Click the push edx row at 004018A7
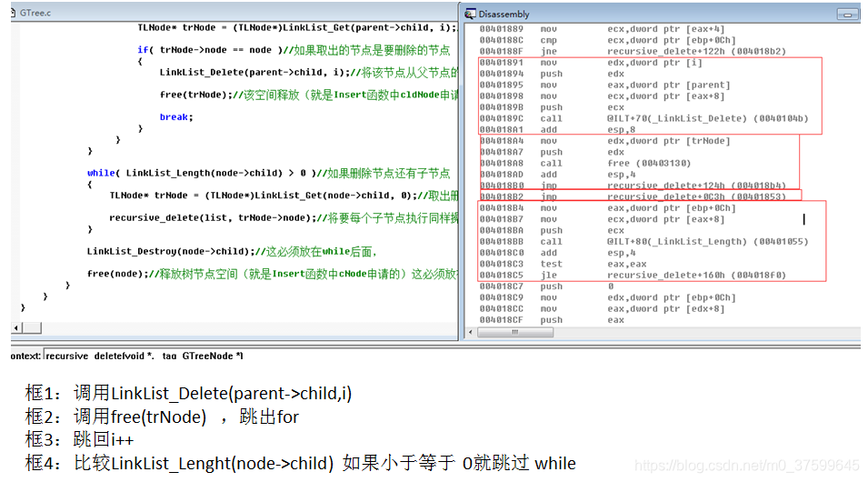Viewport: 868px width, 482px height. click(552, 152)
